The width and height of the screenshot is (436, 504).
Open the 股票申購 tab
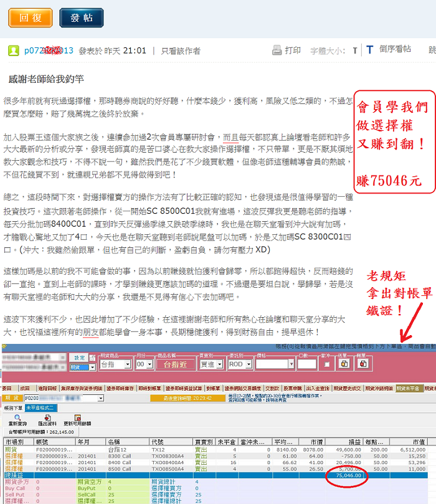pos(292,388)
